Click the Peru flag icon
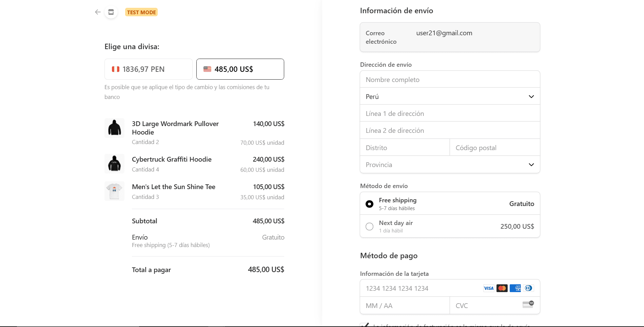Image resolution: width=644 pixels, height=327 pixels. tap(116, 69)
